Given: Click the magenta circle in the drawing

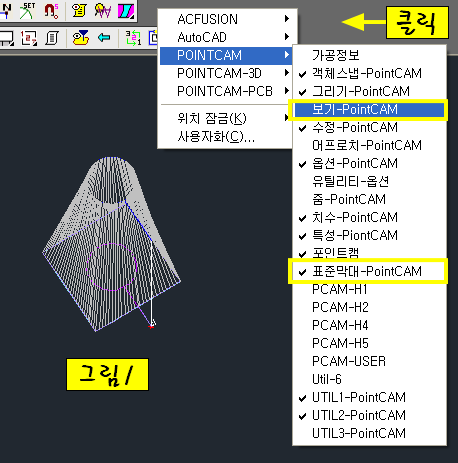Looking at the screenshot, I should [111, 267].
